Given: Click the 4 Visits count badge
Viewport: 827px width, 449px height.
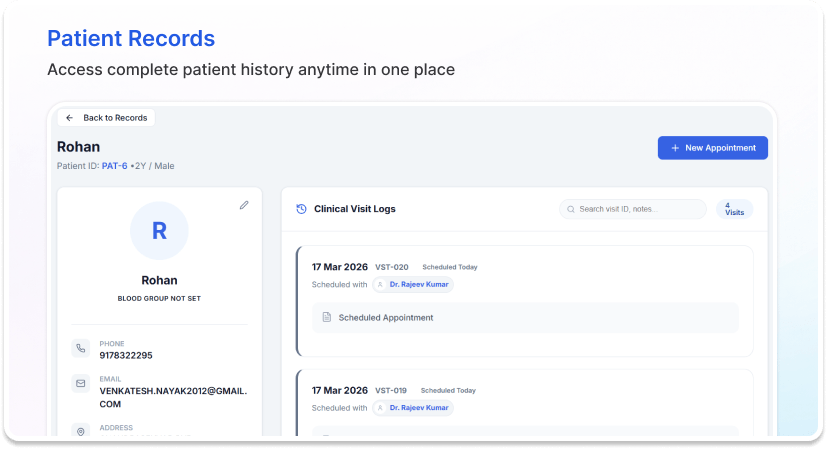Looking at the screenshot, I should (x=733, y=209).
